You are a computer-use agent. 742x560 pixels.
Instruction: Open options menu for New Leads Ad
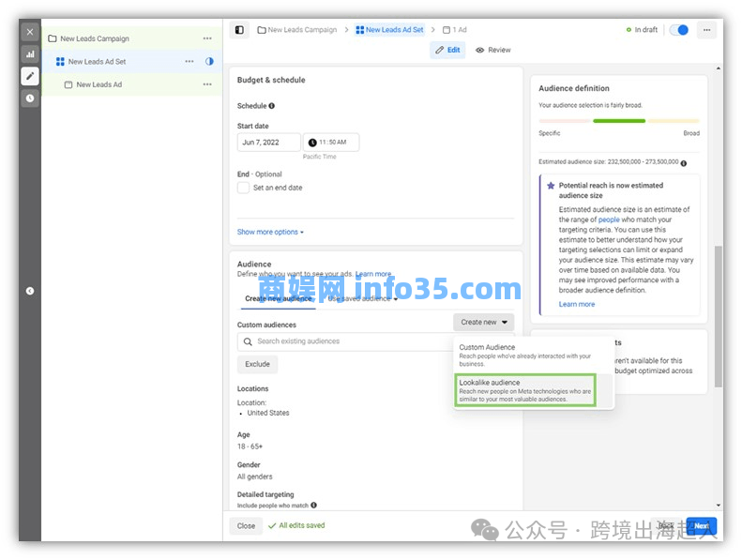tap(207, 84)
